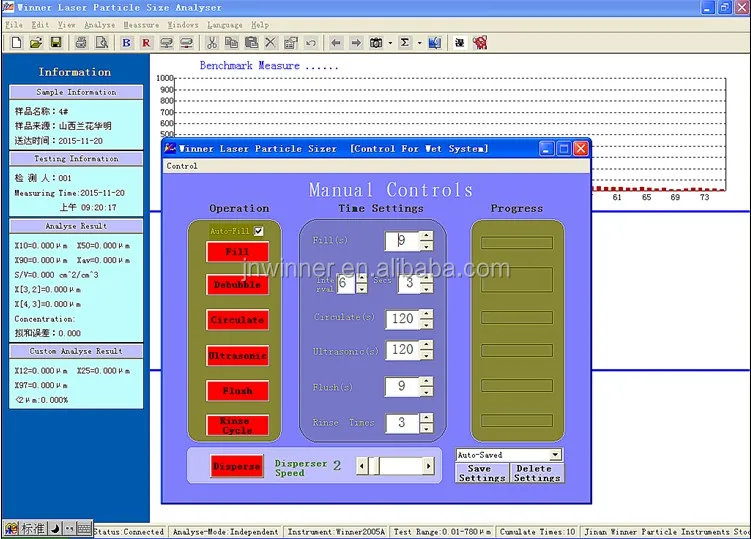Toggle the Auto-Fill checkbox
Screen dimensions: 751x539
point(259,231)
